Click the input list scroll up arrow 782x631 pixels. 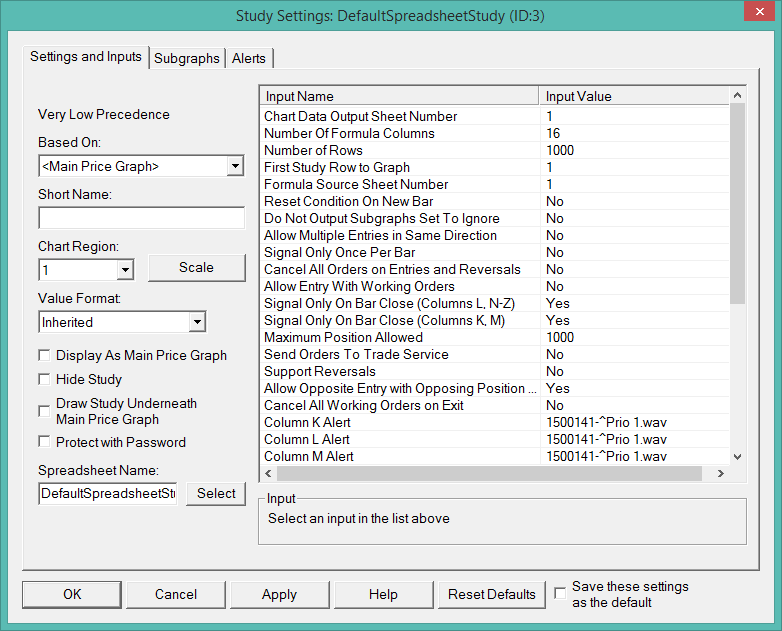(738, 96)
